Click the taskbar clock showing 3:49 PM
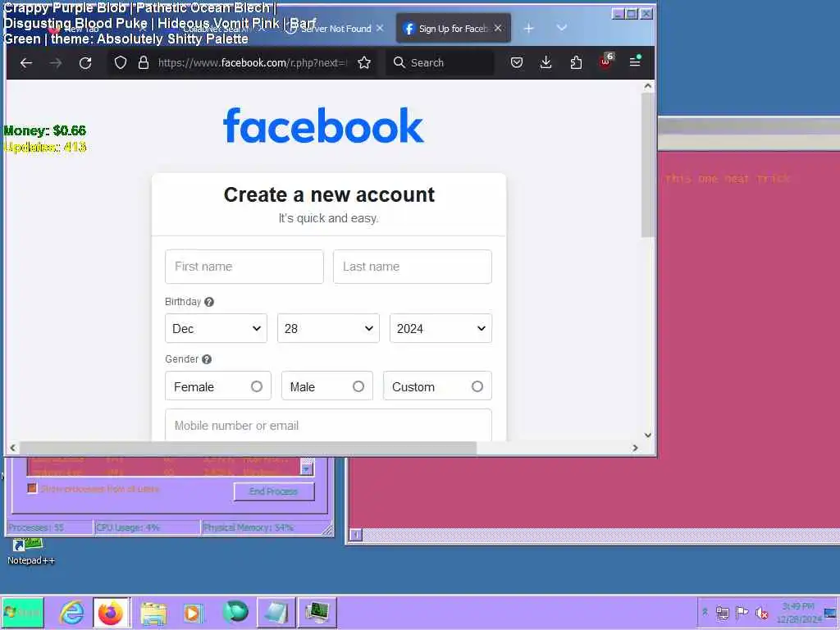The width and height of the screenshot is (840, 630). (x=799, y=612)
